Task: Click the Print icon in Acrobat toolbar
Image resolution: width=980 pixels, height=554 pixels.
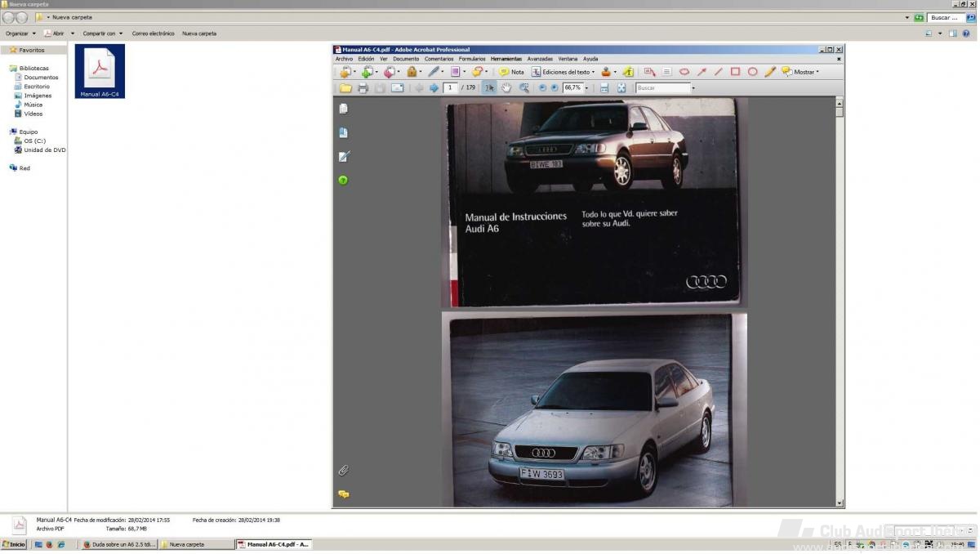Action: [363, 87]
